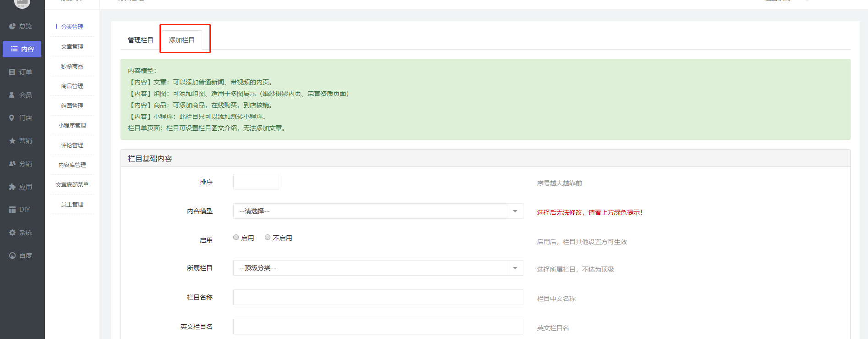The width and height of the screenshot is (868, 339).
Task: Switch to the 添加栏目 tab
Action: pyautogui.click(x=182, y=40)
